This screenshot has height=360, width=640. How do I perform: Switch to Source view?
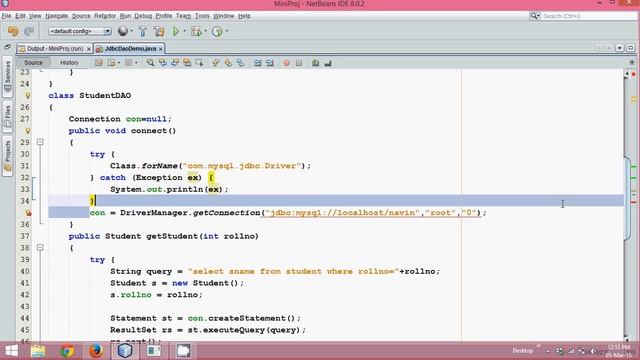(x=33, y=62)
